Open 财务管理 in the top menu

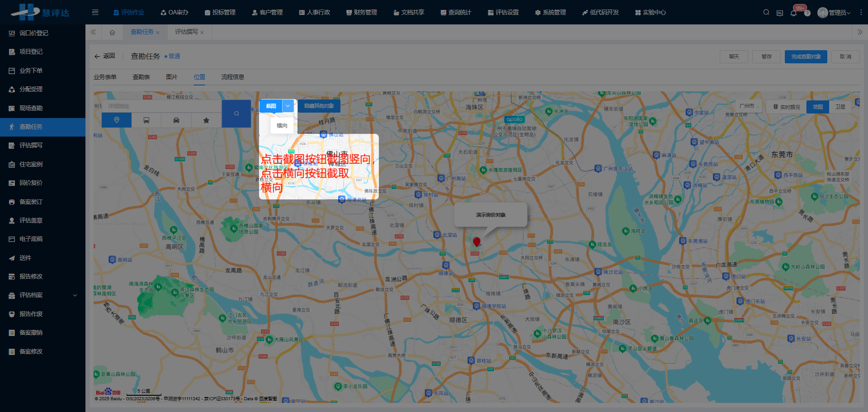coord(362,13)
